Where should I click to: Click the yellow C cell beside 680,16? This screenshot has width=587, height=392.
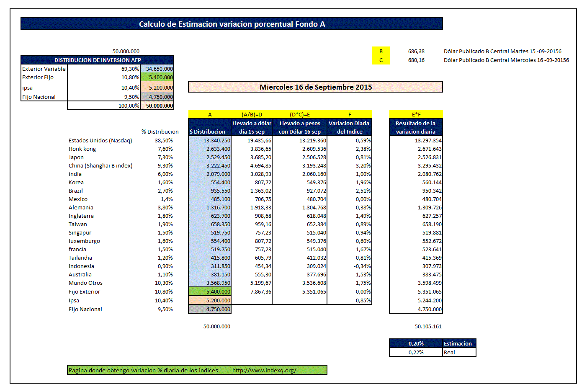point(381,60)
